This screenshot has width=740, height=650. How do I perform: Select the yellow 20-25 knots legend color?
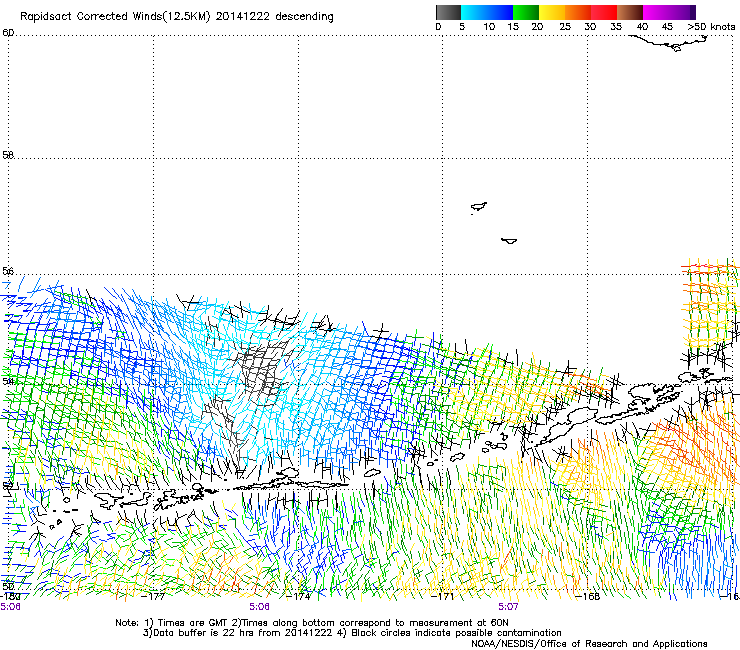[x=552, y=12]
